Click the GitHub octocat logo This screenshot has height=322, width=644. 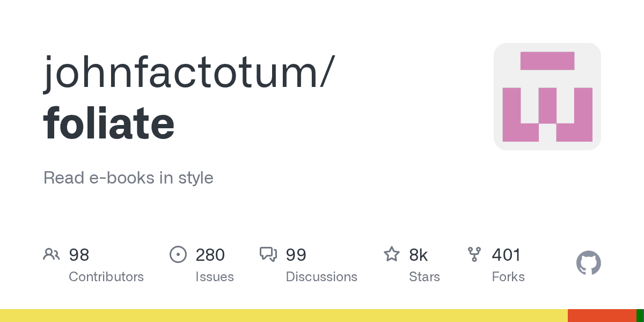click(x=589, y=264)
